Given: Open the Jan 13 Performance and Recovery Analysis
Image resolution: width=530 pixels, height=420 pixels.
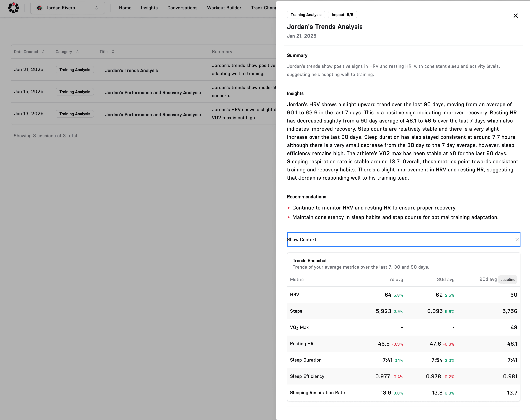Looking at the screenshot, I should tap(153, 115).
